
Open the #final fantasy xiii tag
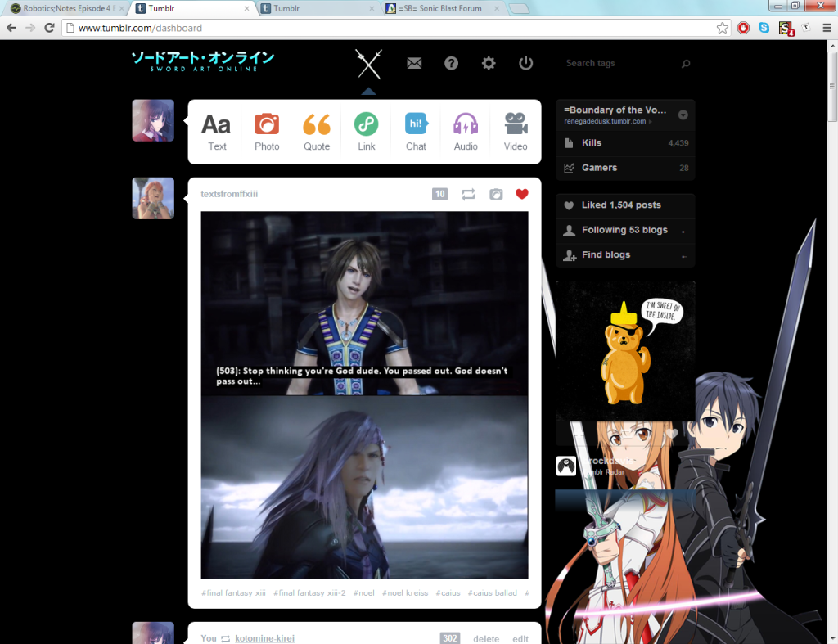coord(233,592)
